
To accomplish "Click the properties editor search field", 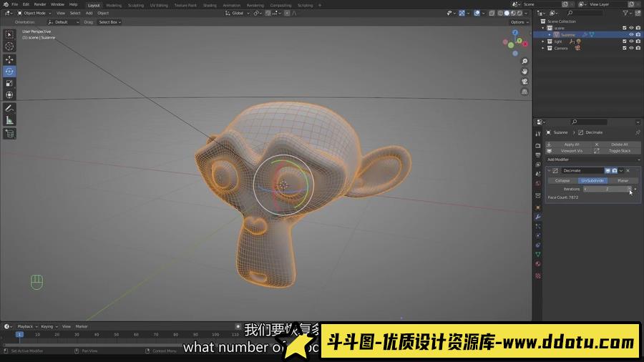I will point(589,122).
